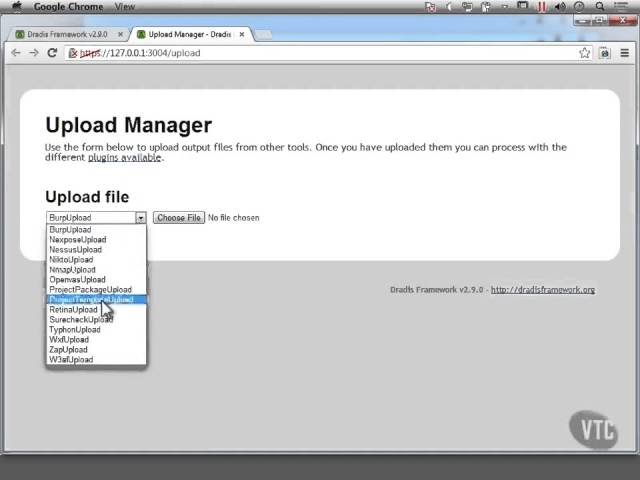Close the Upload Manager tab
Viewport: 640px width, 480px height.
click(242, 34)
